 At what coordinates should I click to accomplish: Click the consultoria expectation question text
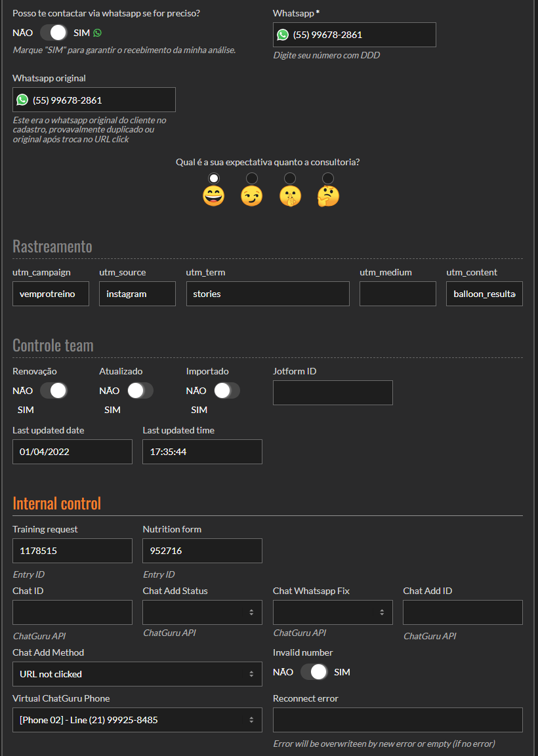coord(268,162)
